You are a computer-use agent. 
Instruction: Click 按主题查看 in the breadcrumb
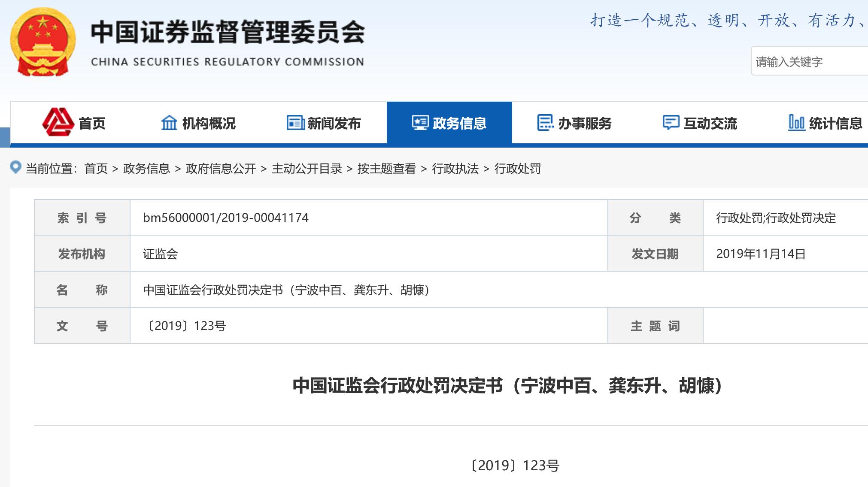386,169
